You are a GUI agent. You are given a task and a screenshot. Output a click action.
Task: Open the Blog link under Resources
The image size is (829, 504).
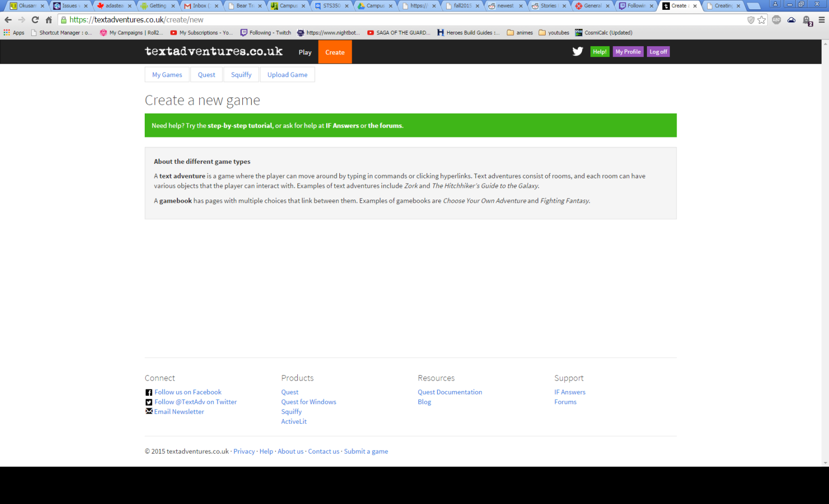(x=424, y=402)
